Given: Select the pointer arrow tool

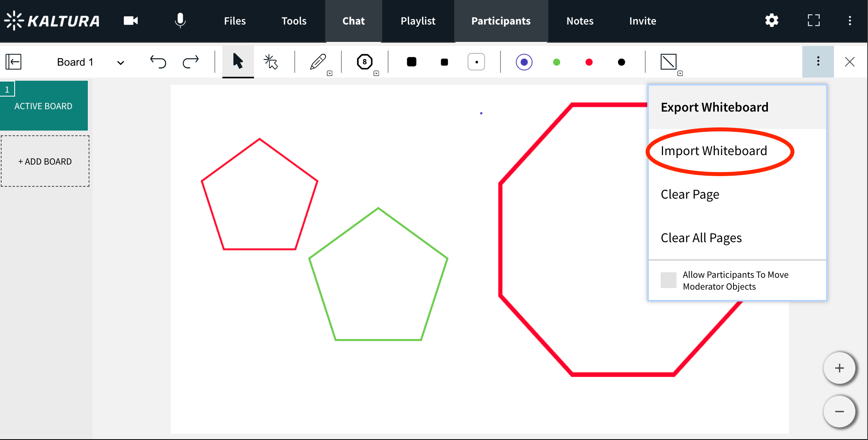Looking at the screenshot, I should 238,62.
